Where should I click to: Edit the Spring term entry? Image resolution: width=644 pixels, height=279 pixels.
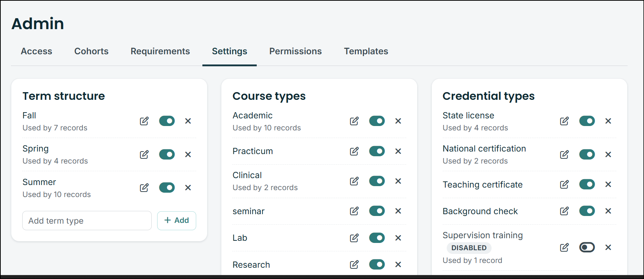click(144, 154)
